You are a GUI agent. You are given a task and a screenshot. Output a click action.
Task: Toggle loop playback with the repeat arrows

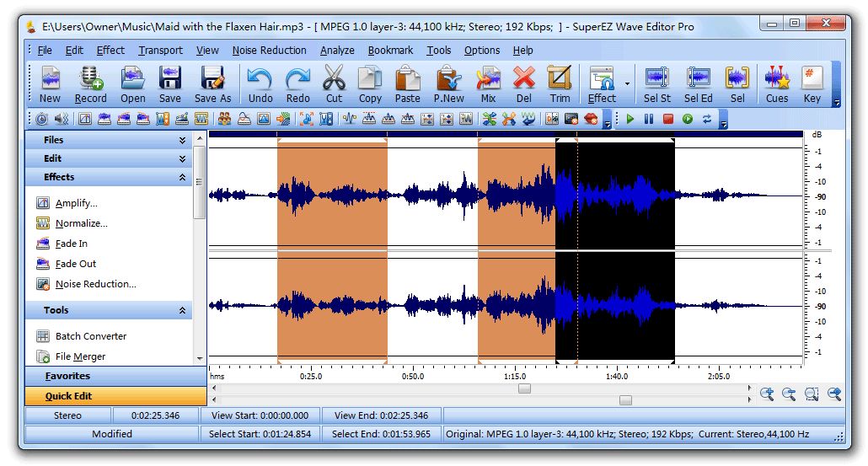click(x=707, y=119)
